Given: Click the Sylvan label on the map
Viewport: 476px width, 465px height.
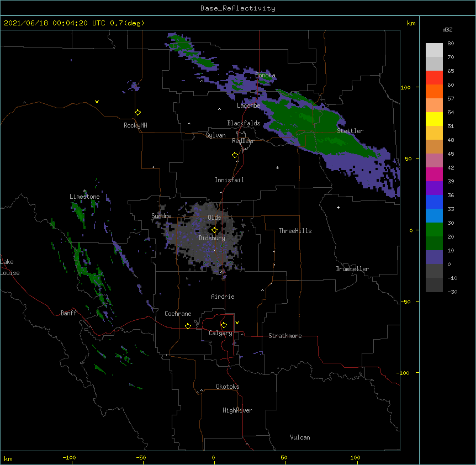Looking at the screenshot, I should click(215, 135).
